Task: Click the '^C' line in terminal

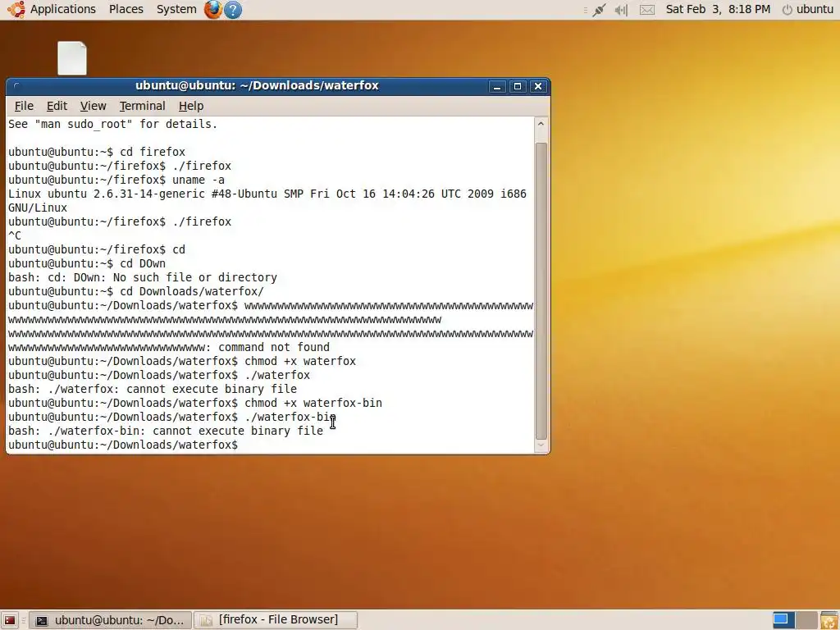Action: (x=15, y=235)
